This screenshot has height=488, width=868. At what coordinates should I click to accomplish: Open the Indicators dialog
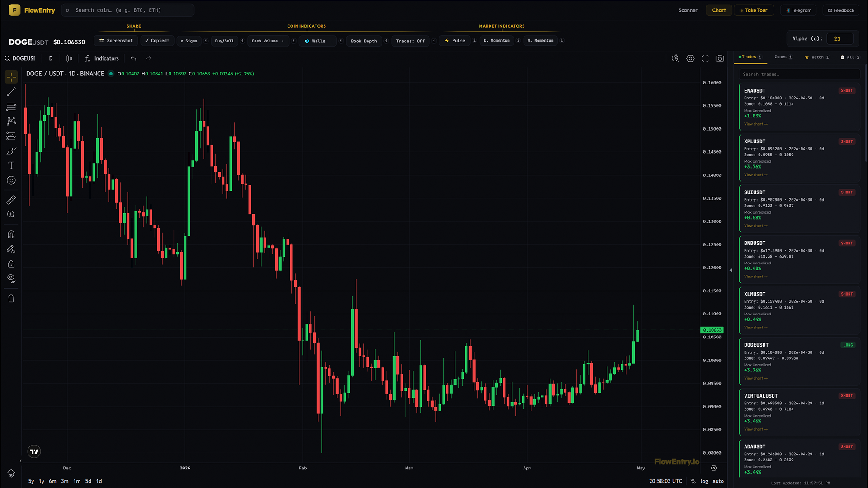(x=102, y=58)
